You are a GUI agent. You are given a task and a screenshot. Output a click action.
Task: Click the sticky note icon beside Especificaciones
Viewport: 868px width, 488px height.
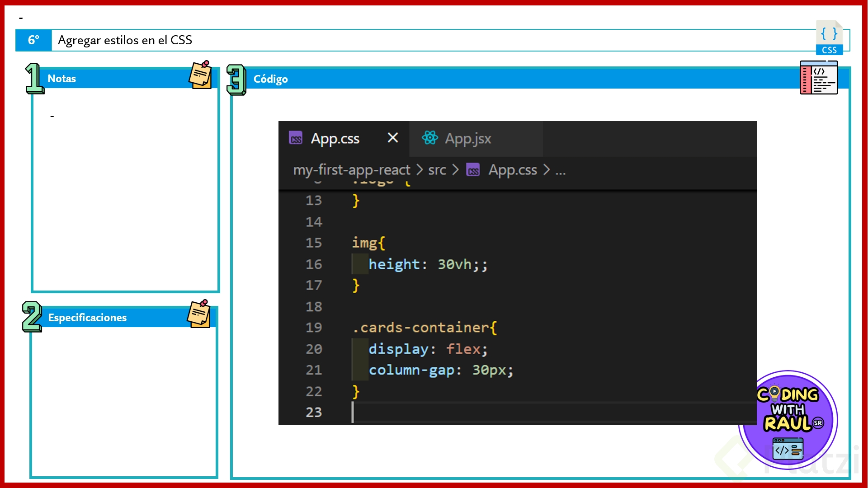click(x=199, y=314)
